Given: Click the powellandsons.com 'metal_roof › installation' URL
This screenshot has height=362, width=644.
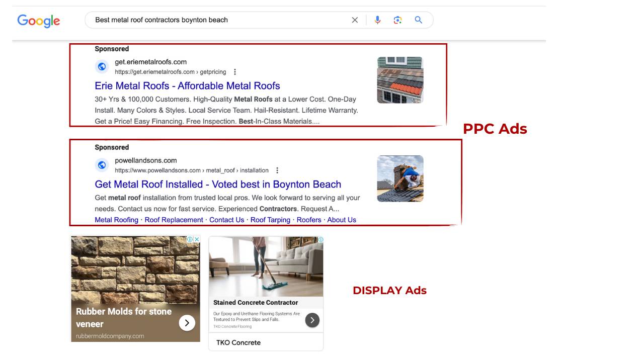Looking at the screenshot, I should pos(192,170).
